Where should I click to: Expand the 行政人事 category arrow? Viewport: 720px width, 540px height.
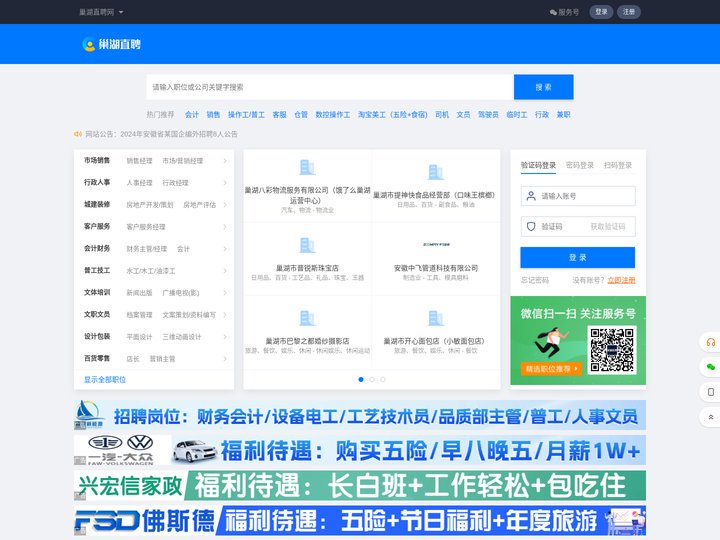225,183
